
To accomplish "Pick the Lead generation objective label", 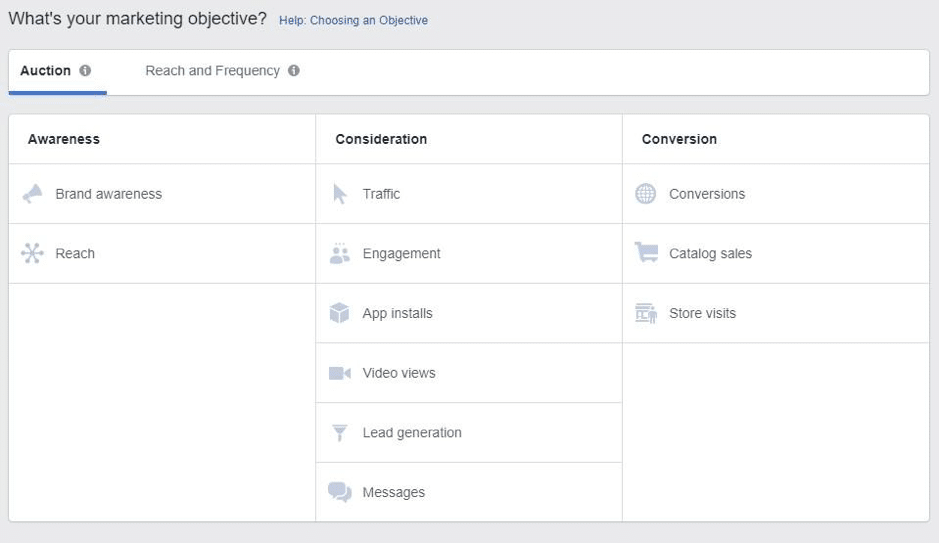I will pyautogui.click(x=412, y=433).
